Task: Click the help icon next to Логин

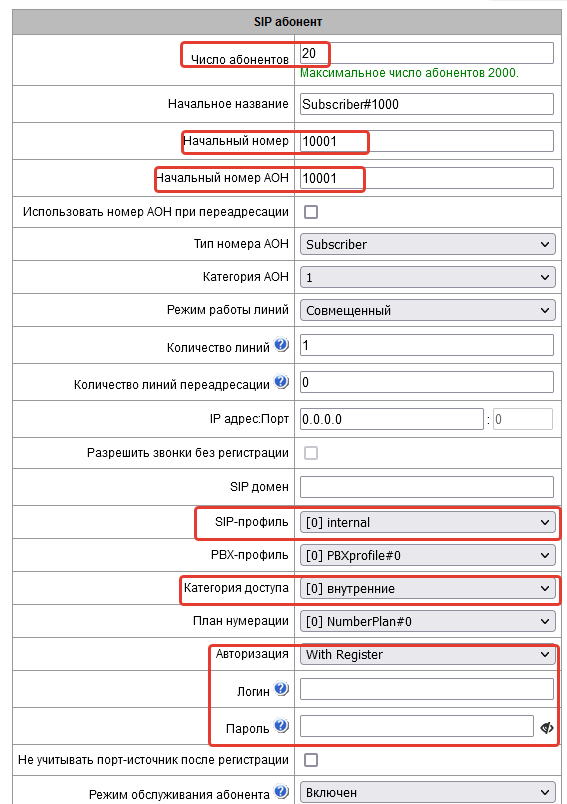Action: [281, 689]
